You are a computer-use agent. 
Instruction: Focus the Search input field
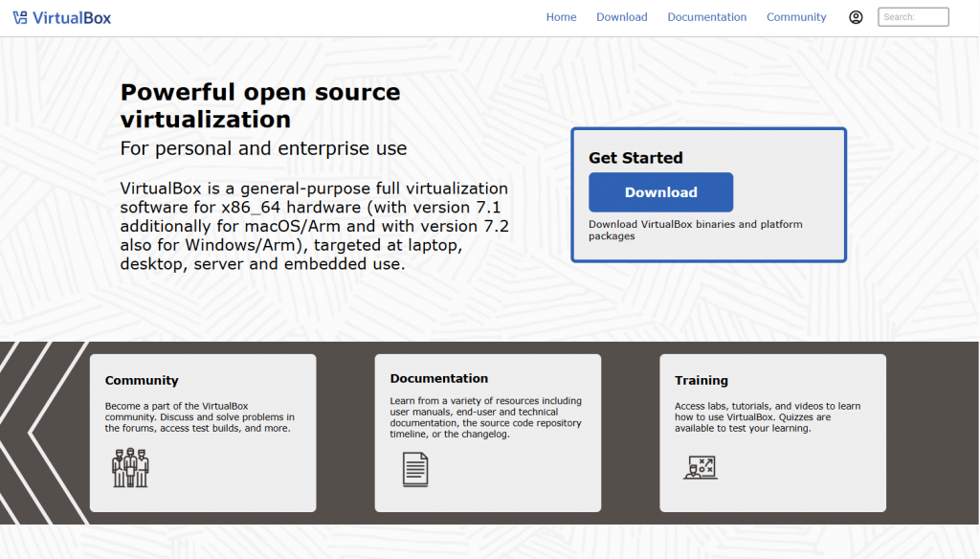pos(913,17)
